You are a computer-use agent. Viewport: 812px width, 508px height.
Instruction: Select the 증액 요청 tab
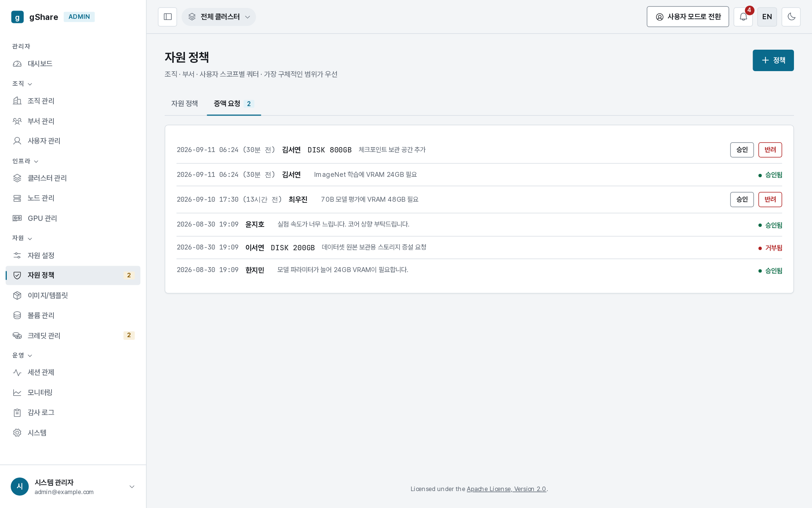pos(234,103)
